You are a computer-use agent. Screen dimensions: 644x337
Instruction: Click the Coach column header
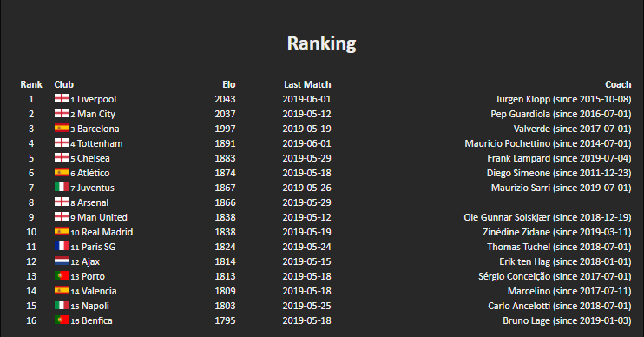coord(618,84)
